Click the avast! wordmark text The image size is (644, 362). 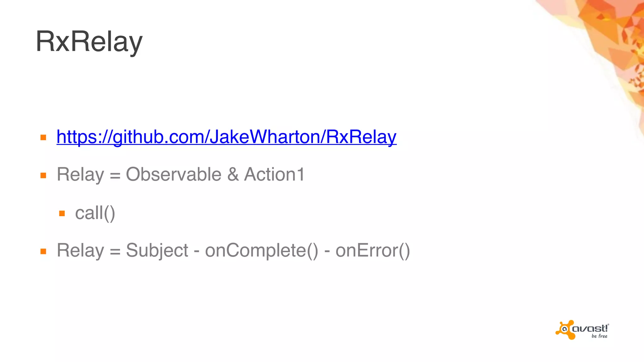590,329
